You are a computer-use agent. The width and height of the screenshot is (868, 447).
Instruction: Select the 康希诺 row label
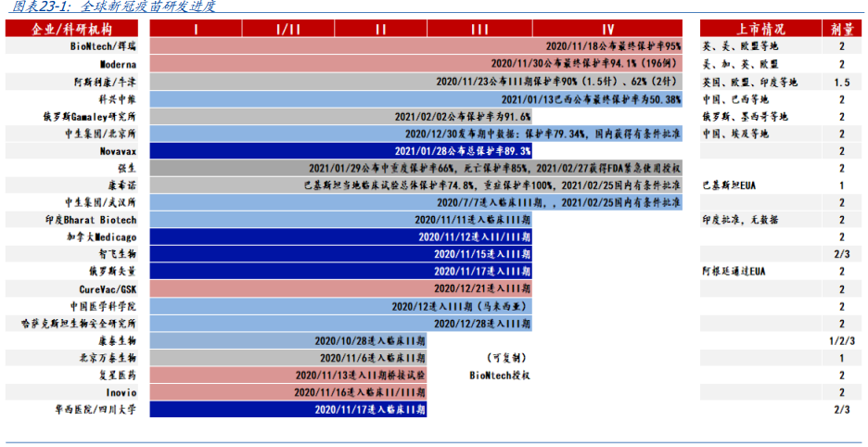click(x=121, y=185)
